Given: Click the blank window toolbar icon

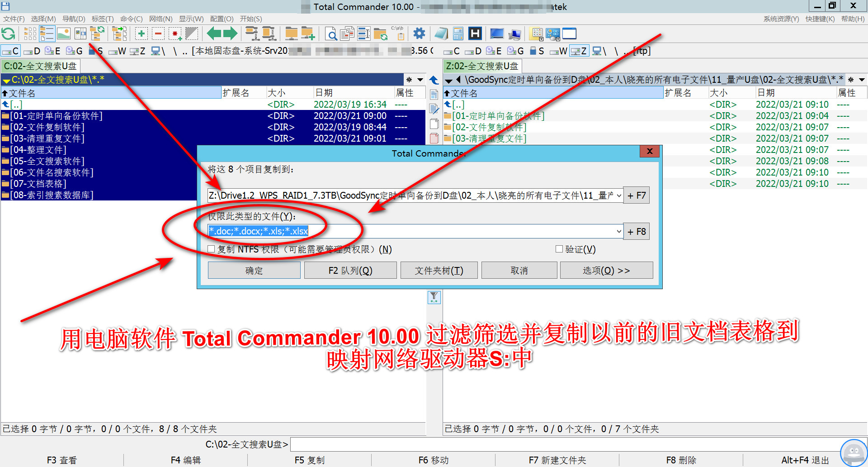Looking at the screenshot, I should 570,33.
